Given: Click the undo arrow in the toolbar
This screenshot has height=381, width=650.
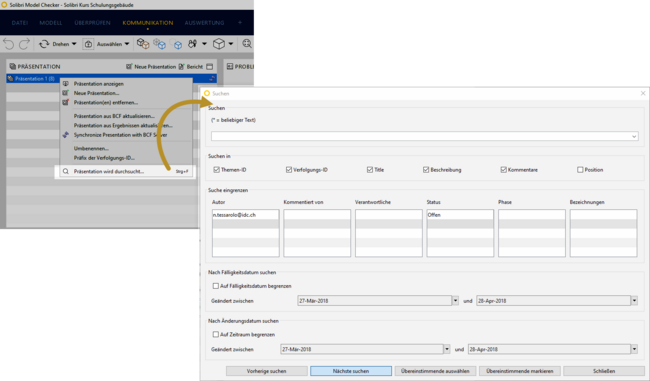Looking at the screenshot, I should [x=9, y=44].
